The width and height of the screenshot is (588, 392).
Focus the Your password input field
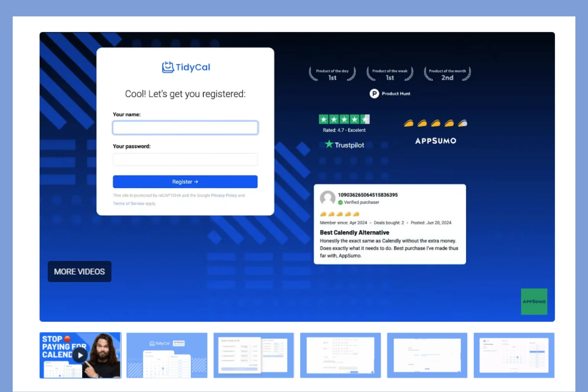click(x=185, y=160)
